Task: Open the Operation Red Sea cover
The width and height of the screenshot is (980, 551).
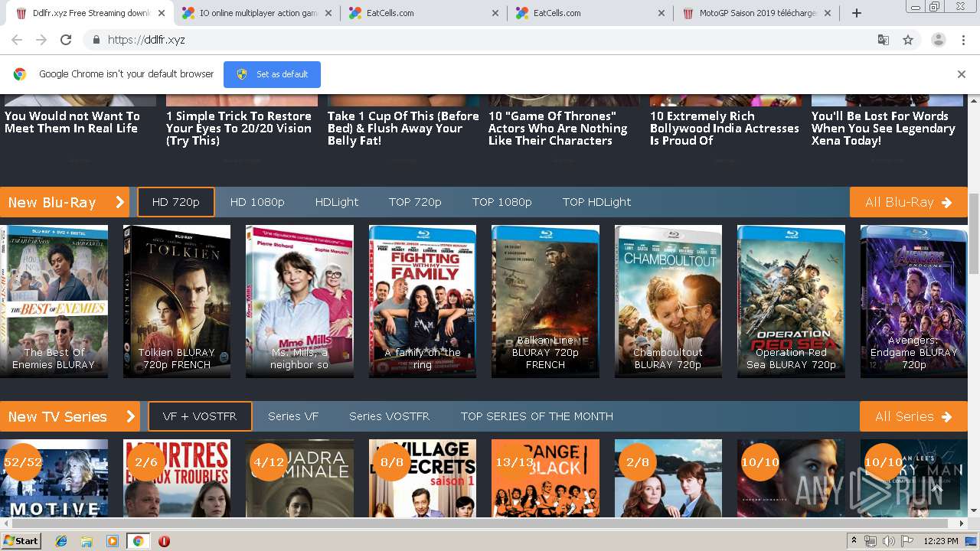Action: [x=791, y=301]
